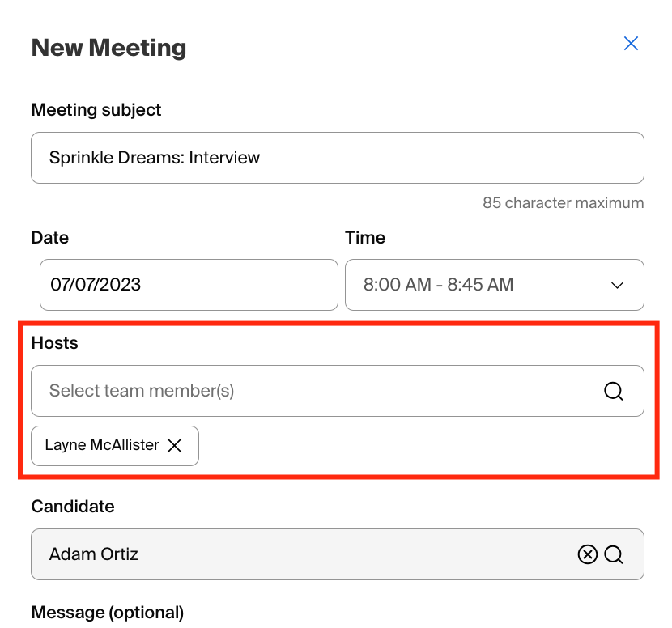Screen dimensions: 672x628
Task: Click the Message (optional) label
Action: [107, 613]
